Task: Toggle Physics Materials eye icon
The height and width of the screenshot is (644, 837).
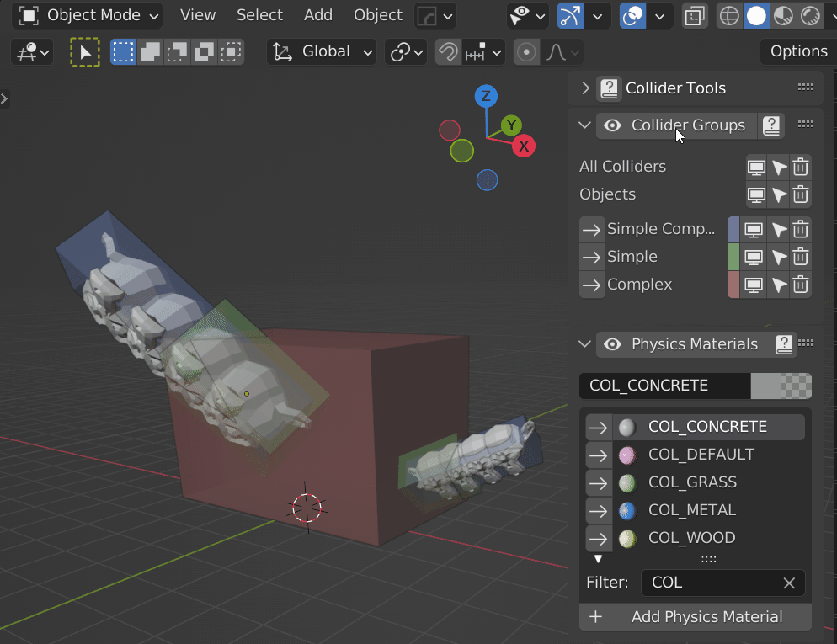Action: [x=612, y=343]
